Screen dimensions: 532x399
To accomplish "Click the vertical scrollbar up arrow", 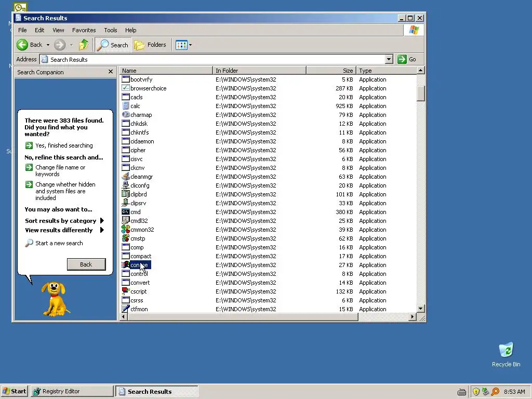I will click(421, 71).
